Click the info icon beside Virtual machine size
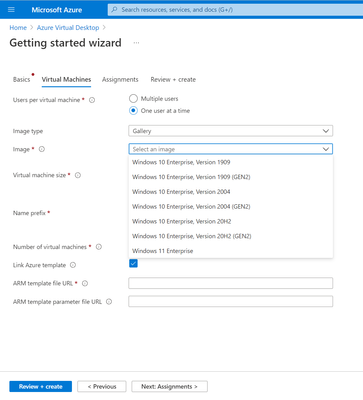The width and height of the screenshot is (363, 400). point(78,175)
